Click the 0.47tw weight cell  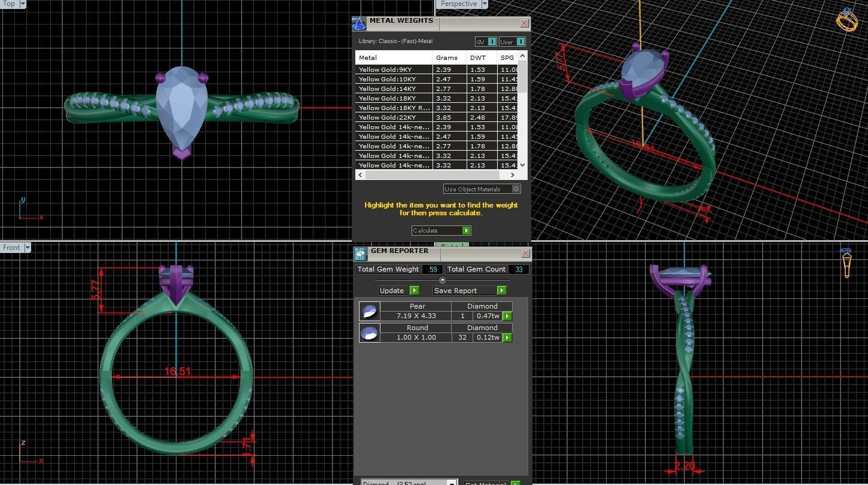(x=488, y=316)
